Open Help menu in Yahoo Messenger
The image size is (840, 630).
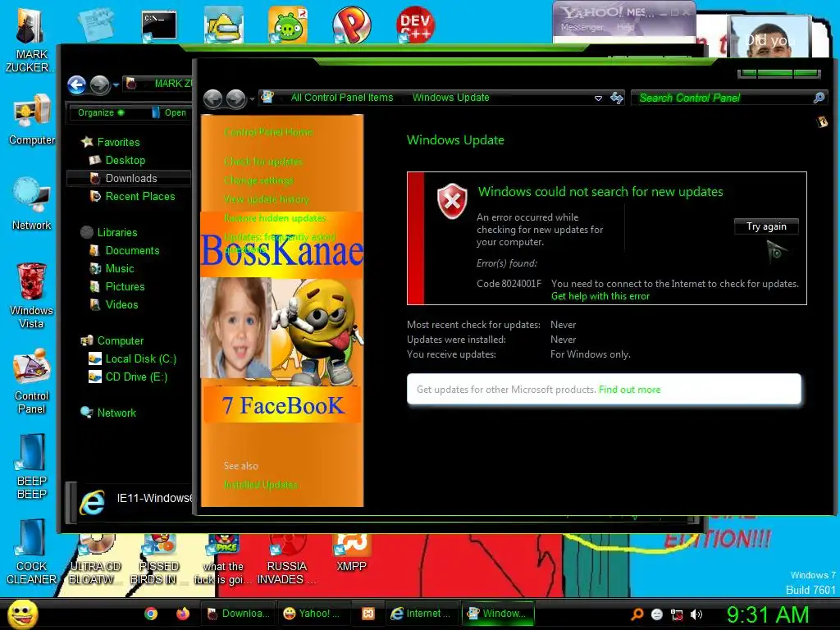[626, 27]
